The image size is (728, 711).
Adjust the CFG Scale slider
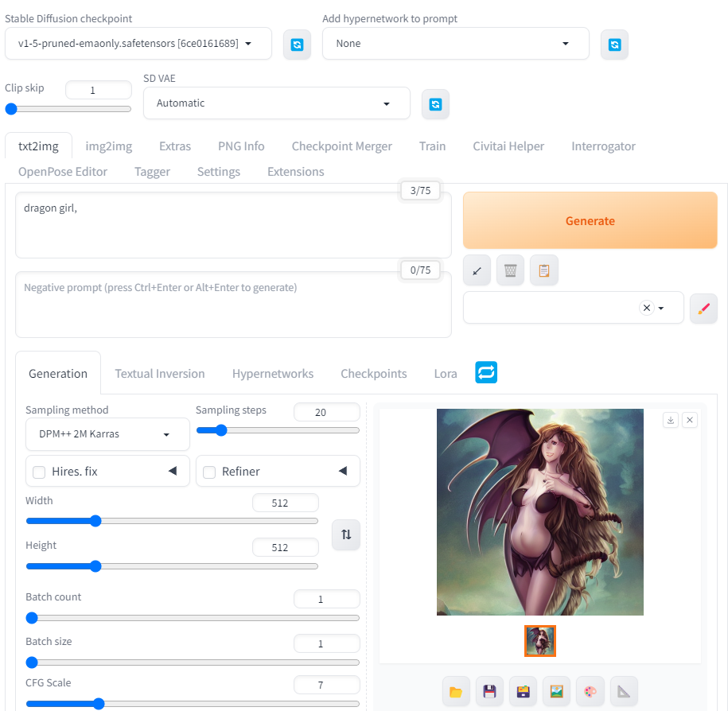point(193,704)
